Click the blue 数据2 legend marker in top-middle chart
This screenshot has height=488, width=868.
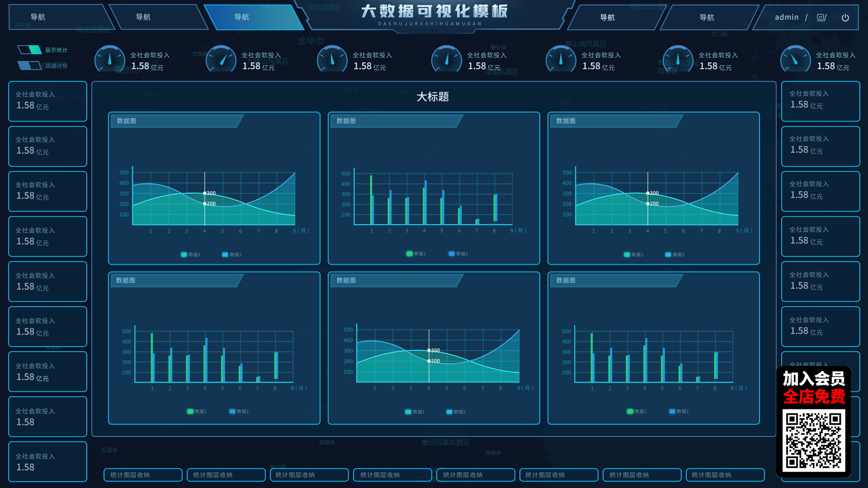tap(451, 253)
